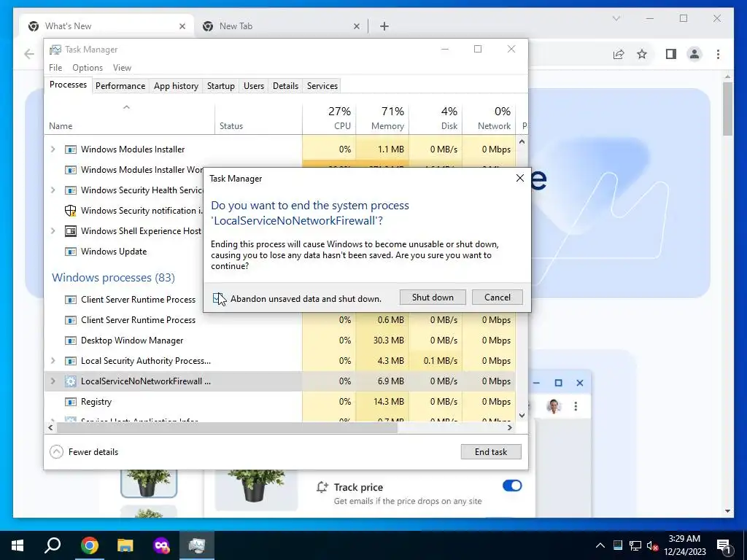
Task: Click the Windows Shell Experience Host icon
Action: (71, 231)
